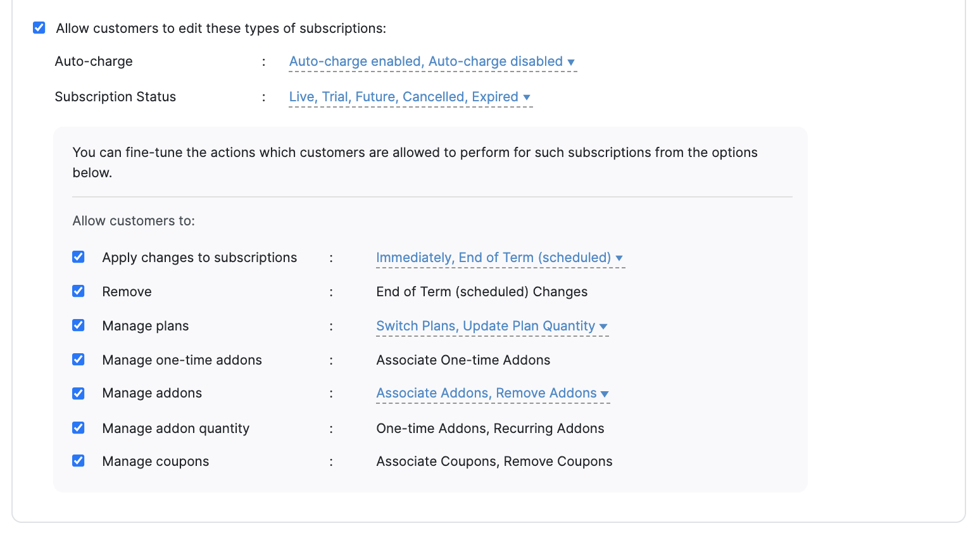Expand the Subscription Status dropdown
980x533 pixels.
527,97
